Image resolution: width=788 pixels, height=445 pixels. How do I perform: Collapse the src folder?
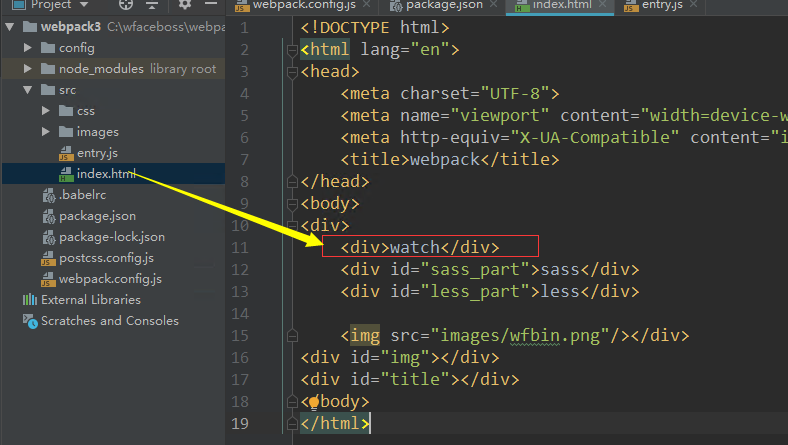(28, 90)
